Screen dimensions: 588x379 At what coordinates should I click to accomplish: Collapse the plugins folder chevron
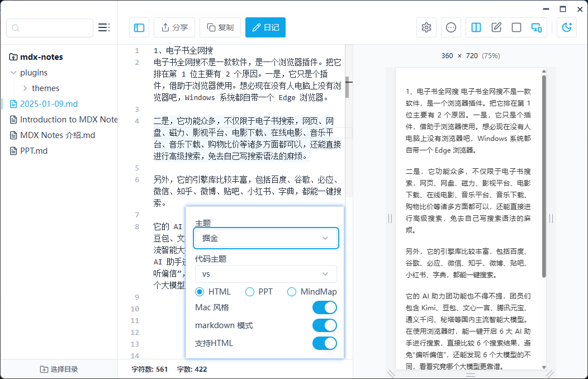point(13,73)
